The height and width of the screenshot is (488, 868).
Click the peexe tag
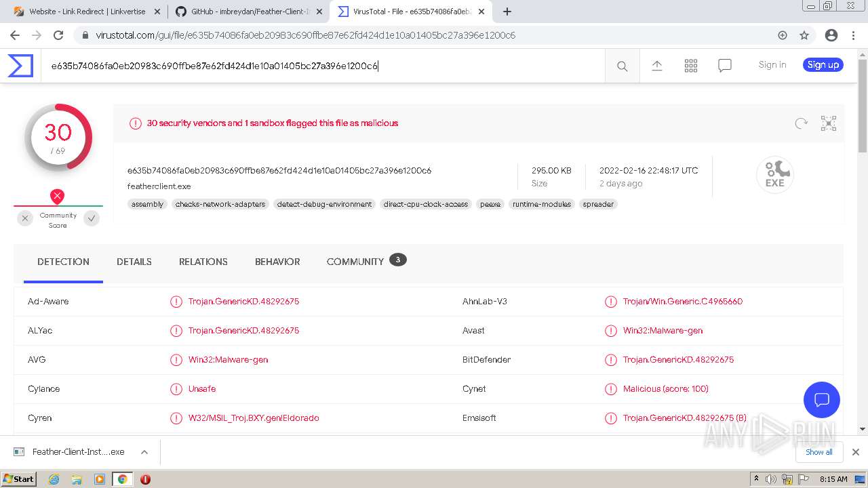click(490, 204)
